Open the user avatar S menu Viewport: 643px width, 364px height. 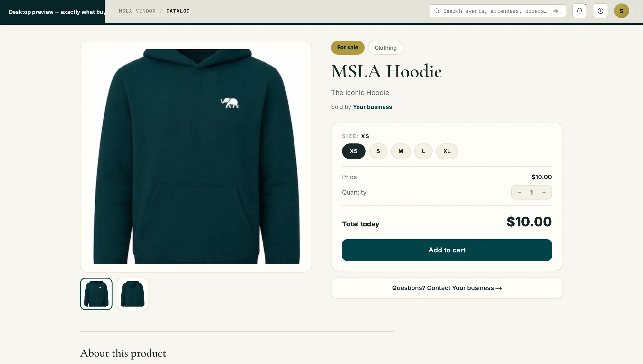[621, 11]
